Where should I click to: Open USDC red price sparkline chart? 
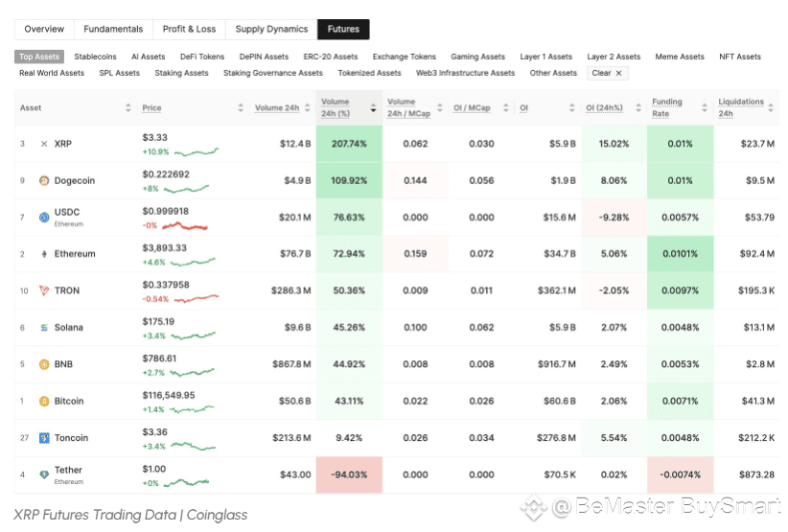[x=184, y=226]
